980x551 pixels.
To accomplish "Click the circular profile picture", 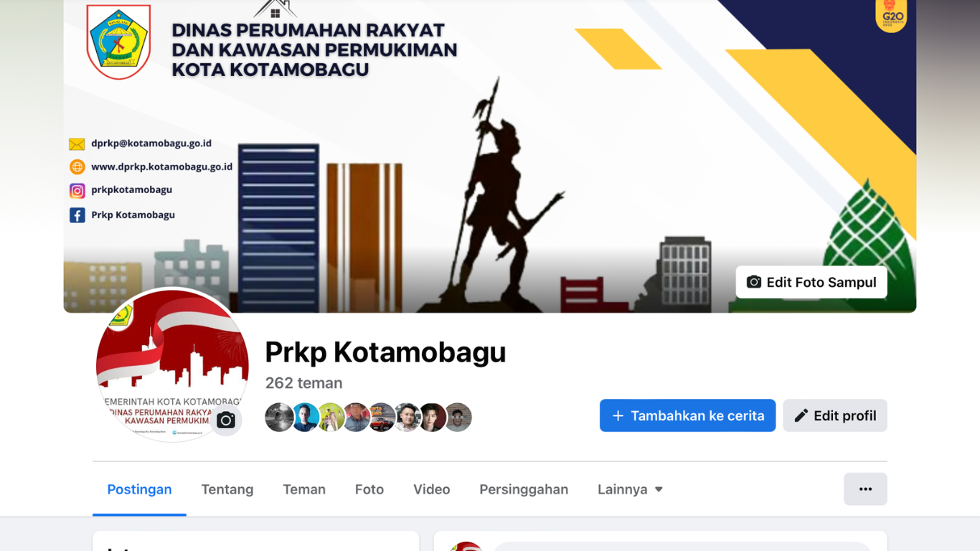I will coord(172,365).
